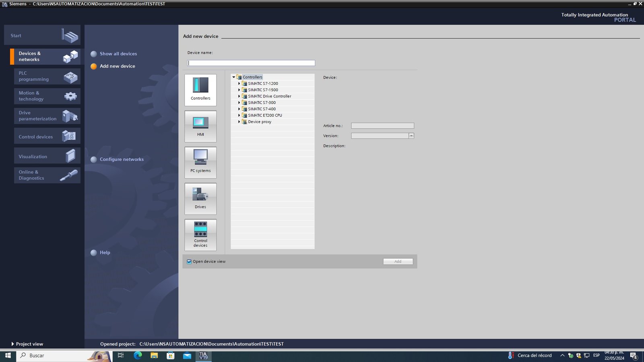Image resolution: width=644 pixels, height=362 pixels.
Task: Click the Article no. field
Action: coord(382,126)
